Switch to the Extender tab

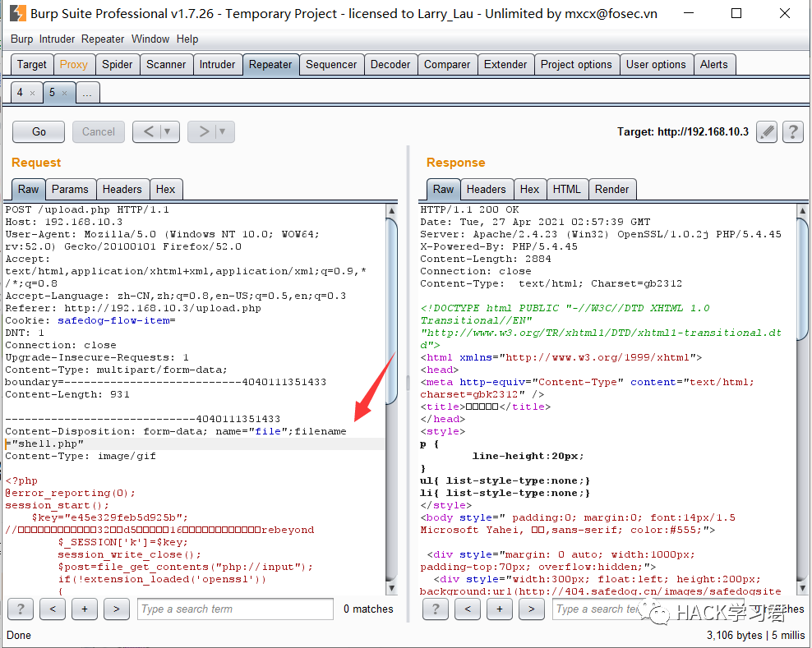(505, 65)
